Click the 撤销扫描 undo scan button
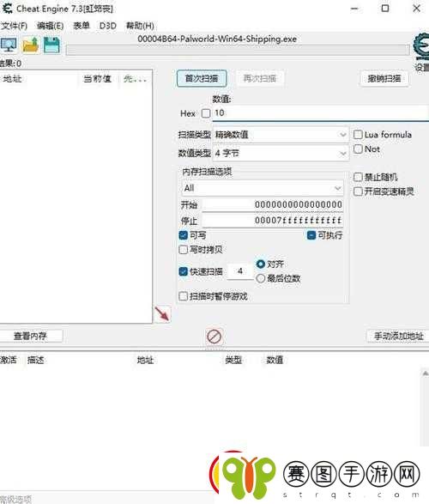This screenshot has height=504, width=429. [384, 78]
